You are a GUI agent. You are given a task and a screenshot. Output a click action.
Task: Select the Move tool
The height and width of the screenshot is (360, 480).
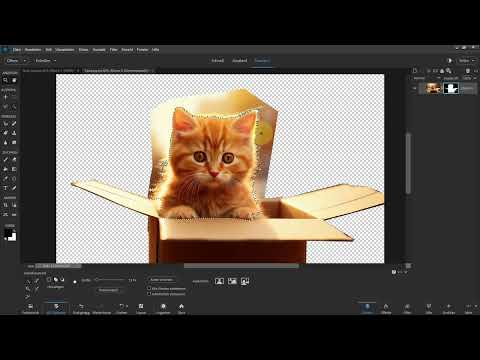point(6,97)
